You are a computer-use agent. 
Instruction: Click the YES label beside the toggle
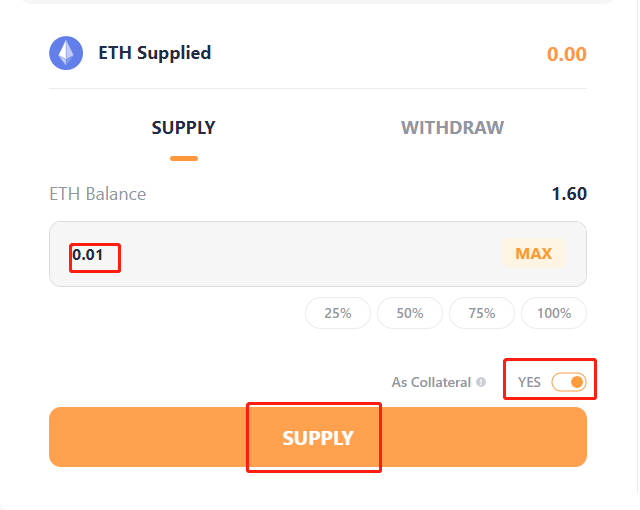coord(529,382)
